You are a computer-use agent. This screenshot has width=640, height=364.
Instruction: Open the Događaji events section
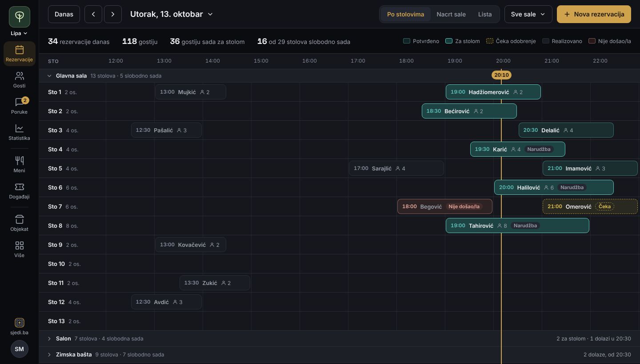(19, 191)
